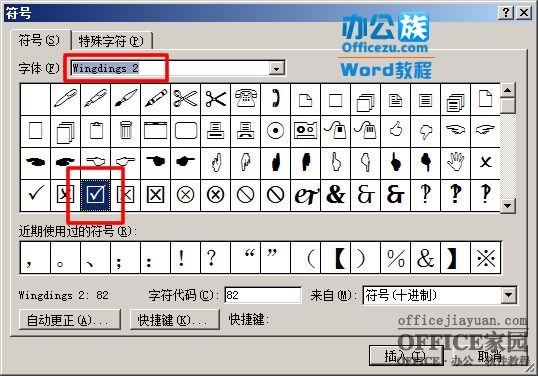Pick the semicolon from recent symbols
538x376 pixels.
coord(126,258)
